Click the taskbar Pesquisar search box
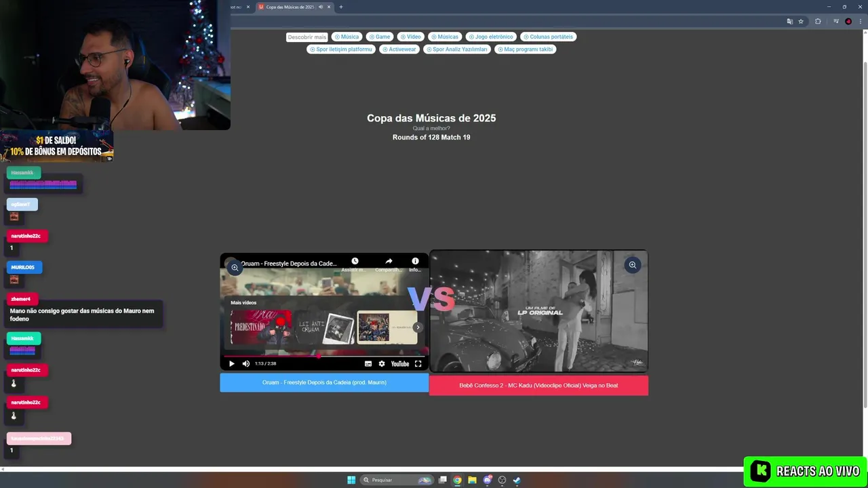 pos(397,480)
